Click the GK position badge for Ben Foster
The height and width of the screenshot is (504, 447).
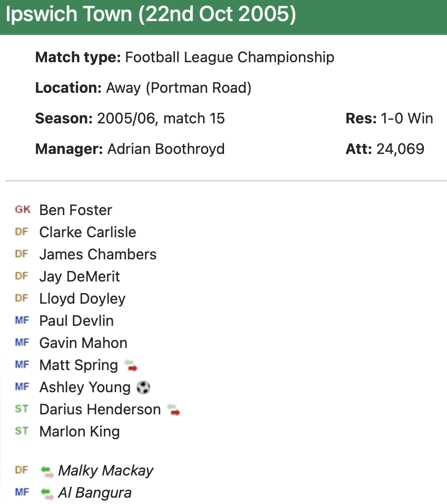pyautogui.click(x=23, y=210)
